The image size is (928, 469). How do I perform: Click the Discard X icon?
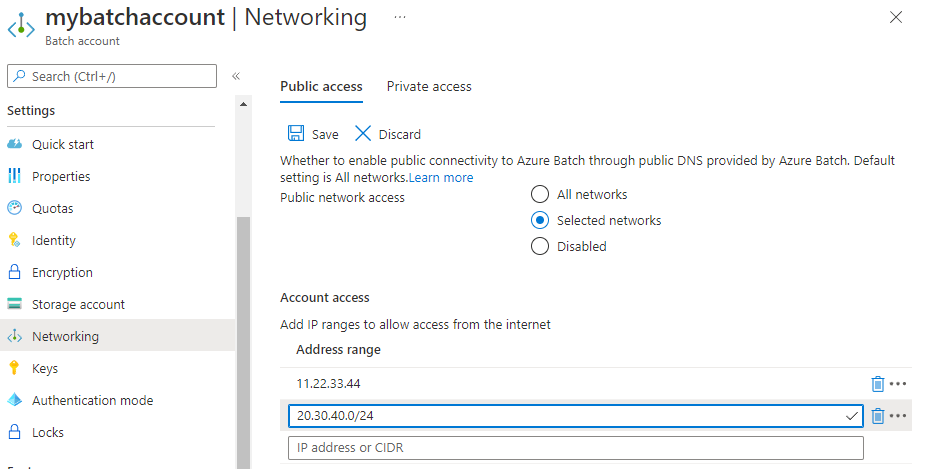(363, 134)
